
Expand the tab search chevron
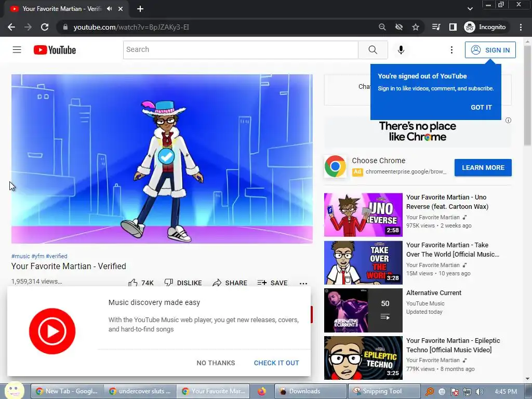point(470,9)
